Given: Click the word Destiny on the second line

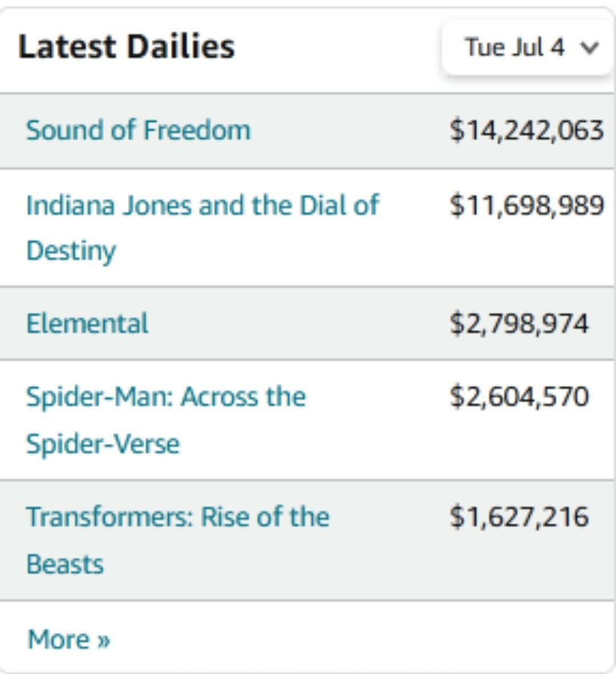Looking at the screenshot, I should 71,251.
